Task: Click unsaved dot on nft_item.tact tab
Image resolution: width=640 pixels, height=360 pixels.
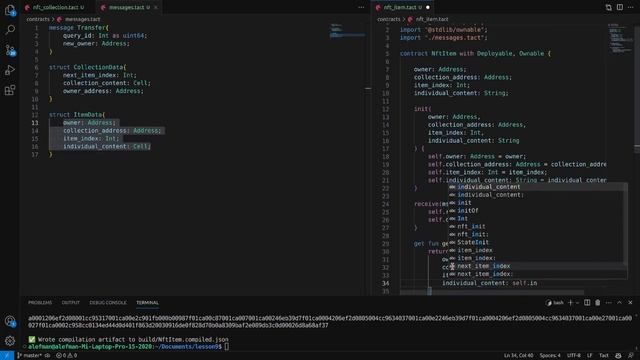Action: [428, 7]
